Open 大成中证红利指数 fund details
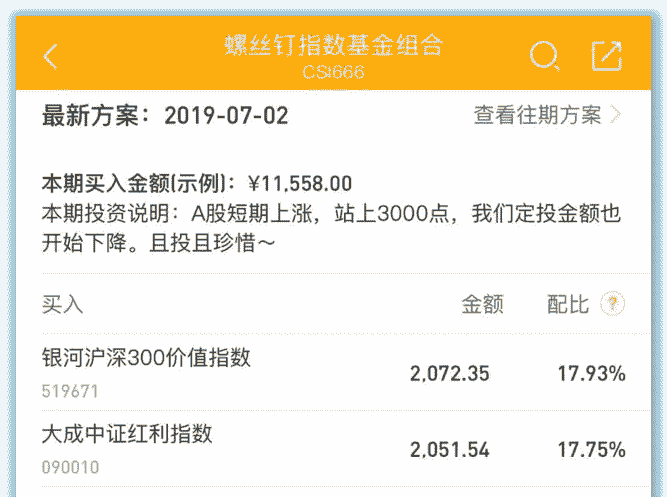Viewport: 667px width, 497px height. pos(127,435)
